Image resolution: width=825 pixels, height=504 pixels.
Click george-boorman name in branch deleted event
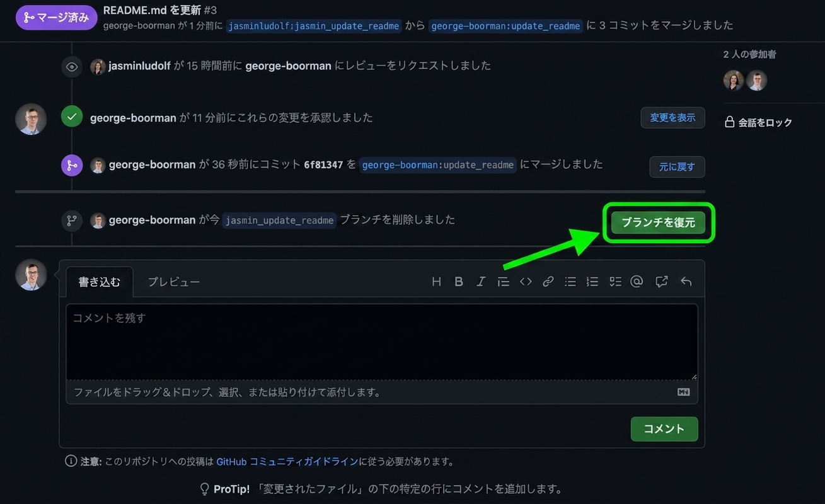152,220
